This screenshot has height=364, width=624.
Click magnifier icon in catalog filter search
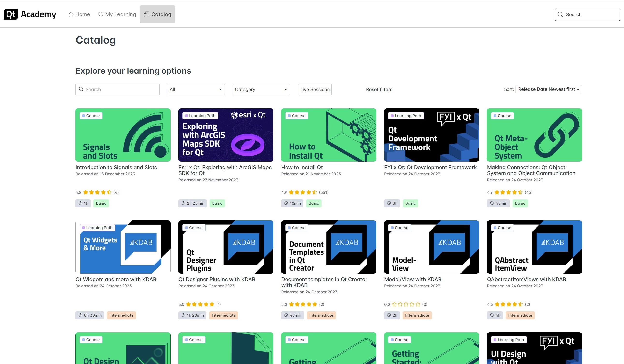coord(81,89)
